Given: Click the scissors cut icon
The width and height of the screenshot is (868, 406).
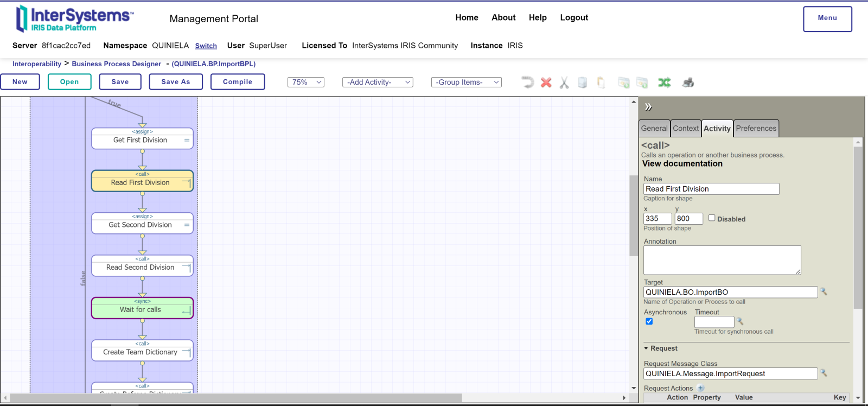Looking at the screenshot, I should [x=564, y=83].
